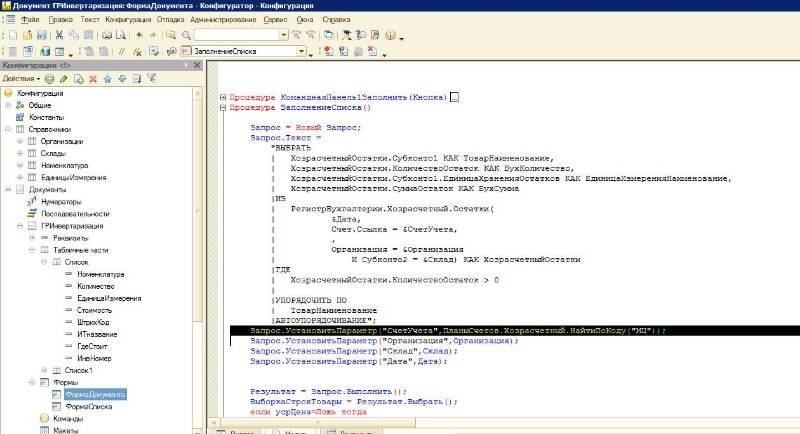Open the Действия dropdown menu
This screenshot has width=800, height=434.
21,78
